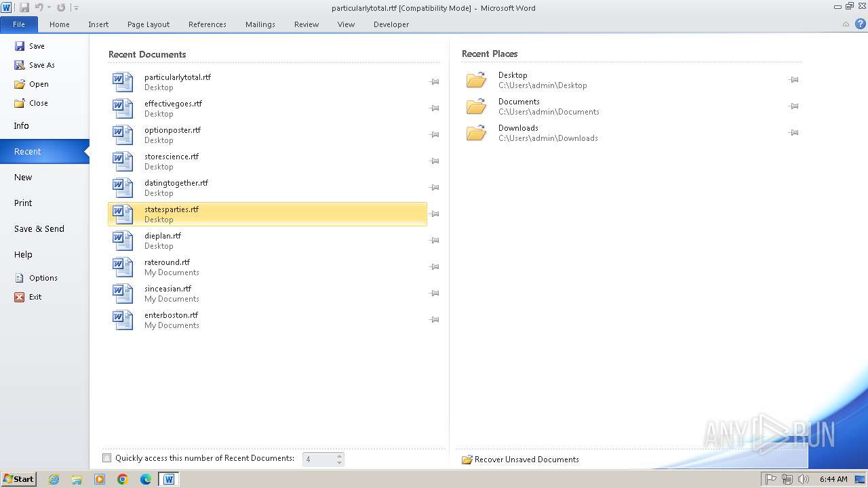Open the Developer ribbon tab
868x488 pixels.
[x=391, y=24]
